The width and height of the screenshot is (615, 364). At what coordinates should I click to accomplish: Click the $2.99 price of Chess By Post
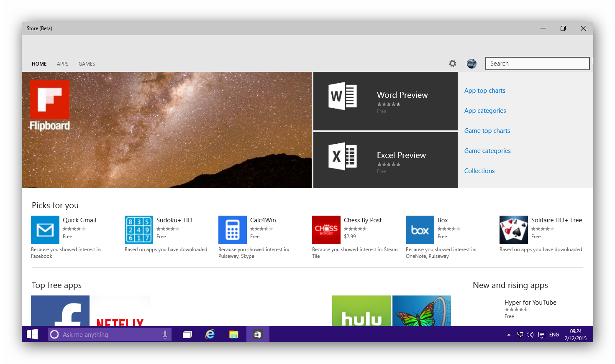point(350,237)
